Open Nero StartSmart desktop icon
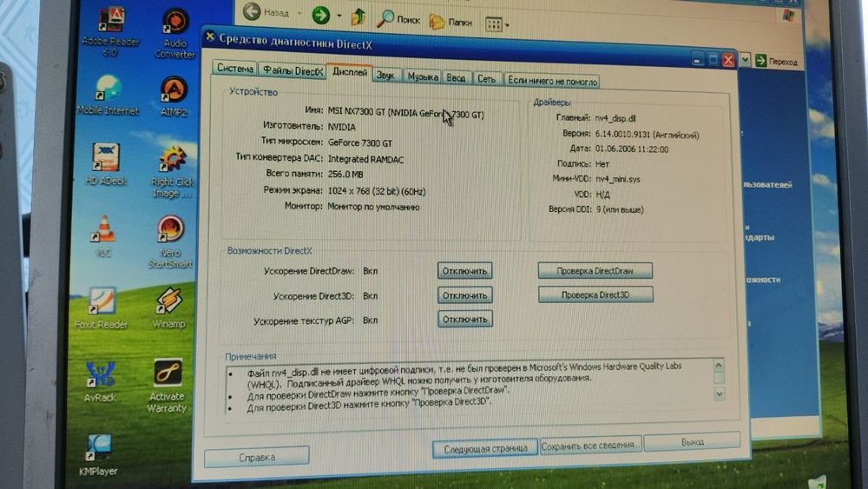 170,242
